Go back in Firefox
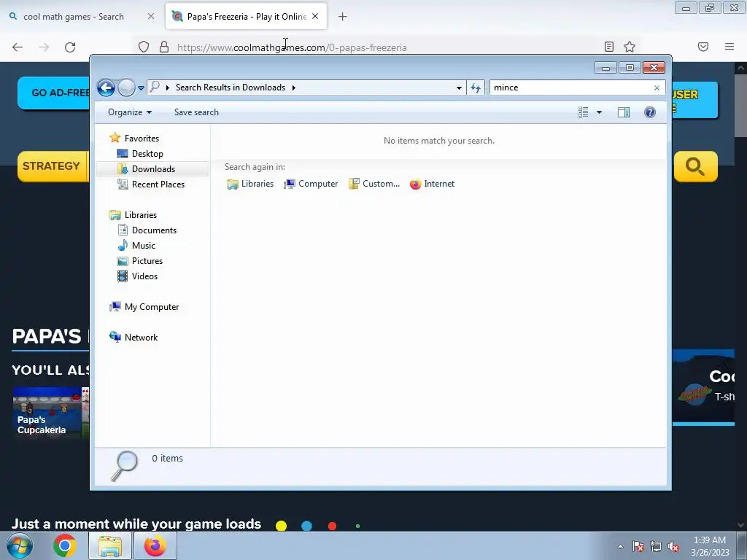 point(18,47)
